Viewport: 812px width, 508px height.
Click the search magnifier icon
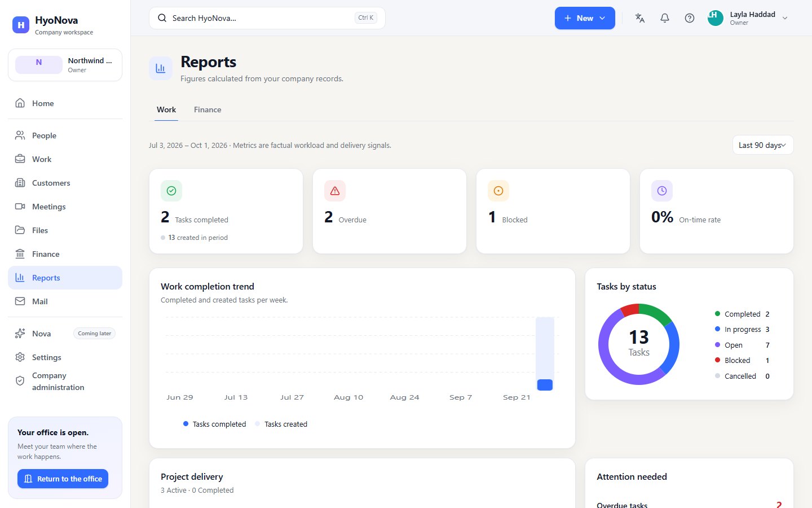tap(162, 18)
